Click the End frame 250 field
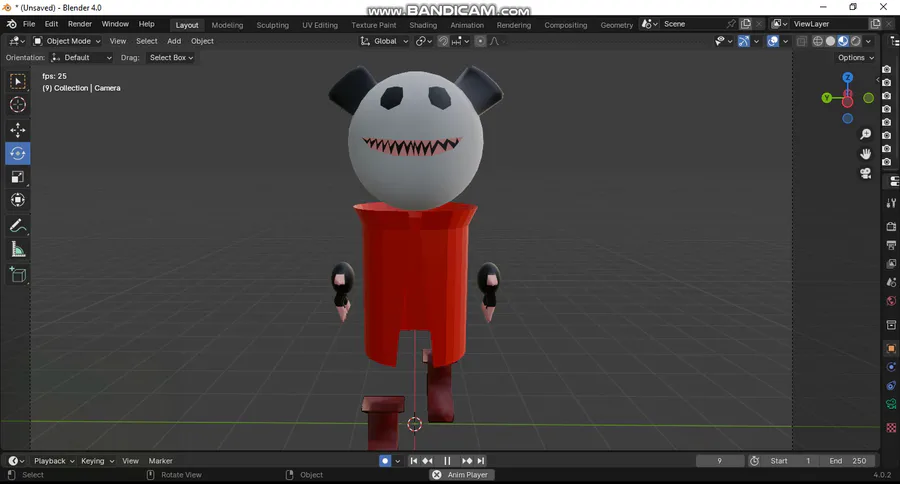The width and height of the screenshot is (900, 484). [x=847, y=461]
